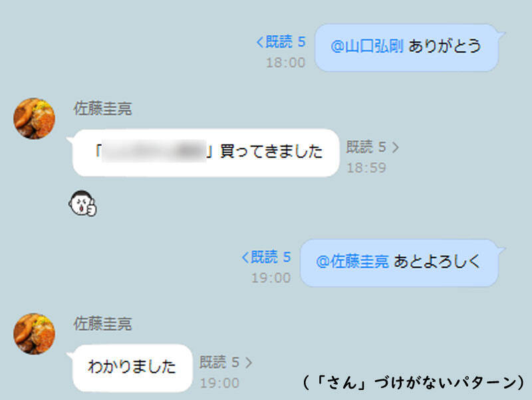Select the あとよろしく blue message bubble
This screenshot has height=400, width=532.
pos(400,263)
